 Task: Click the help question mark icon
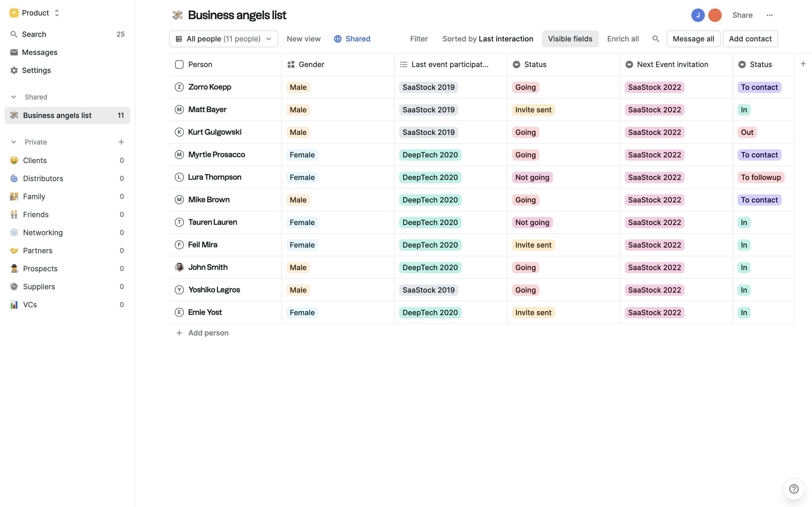[794, 489]
